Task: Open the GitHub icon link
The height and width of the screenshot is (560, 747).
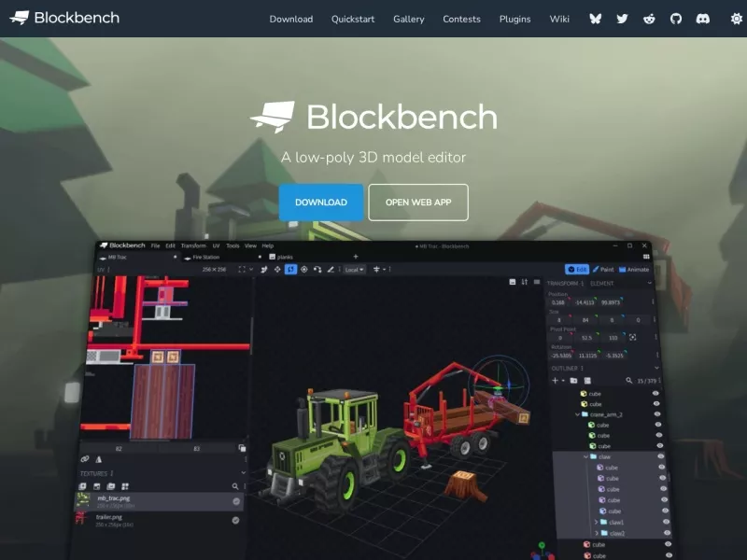Action: tap(675, 19)
